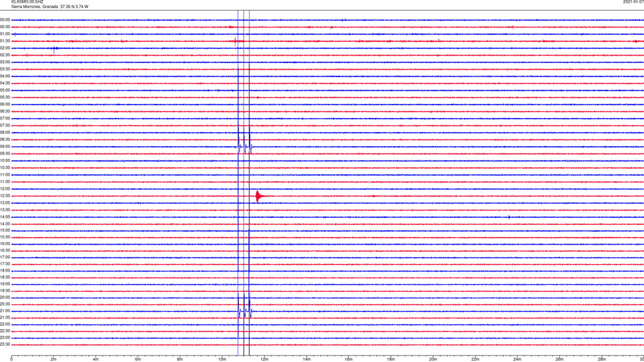Viewport: 644px width, 362px height.
Task: Click the small red burst near 17m on 12:30 trace
Action: pos(374,196)
